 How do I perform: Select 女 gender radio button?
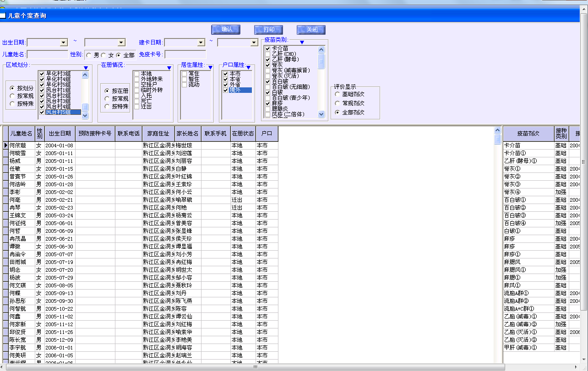tap(103, 55)
